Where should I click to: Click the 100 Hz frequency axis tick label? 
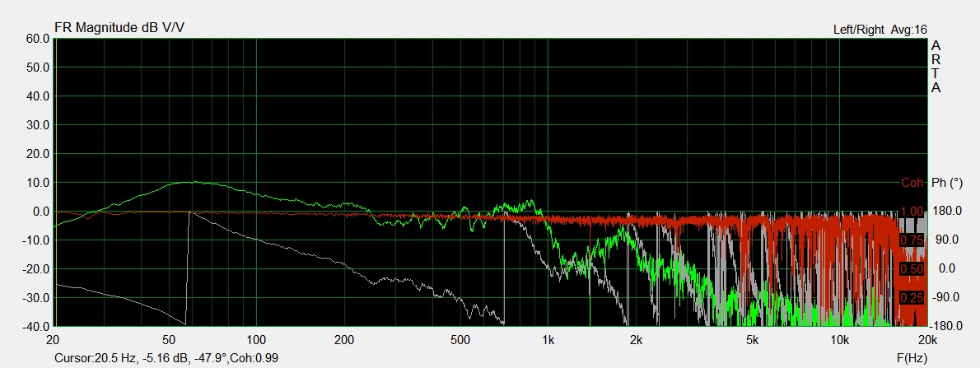coord(256,341)
